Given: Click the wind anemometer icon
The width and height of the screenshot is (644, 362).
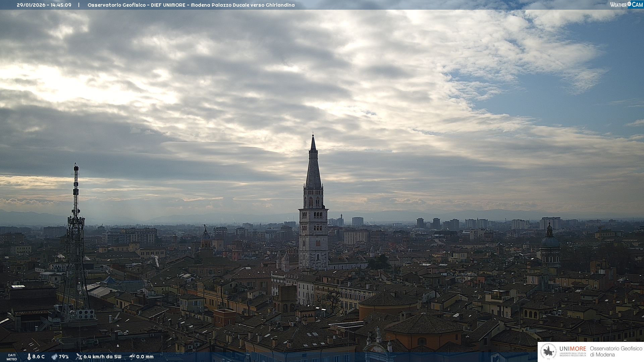Looking at the screenshot, I should (79, 357).
